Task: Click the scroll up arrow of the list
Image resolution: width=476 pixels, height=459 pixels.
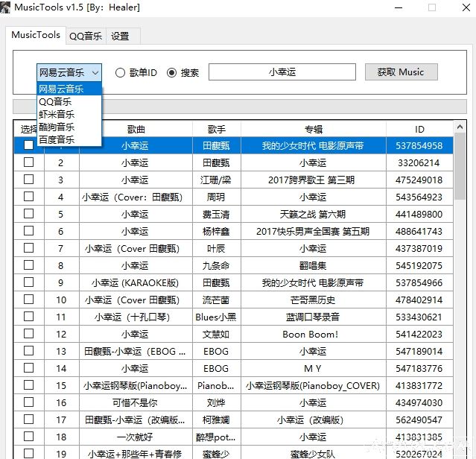Action: [x=460, y=127]
